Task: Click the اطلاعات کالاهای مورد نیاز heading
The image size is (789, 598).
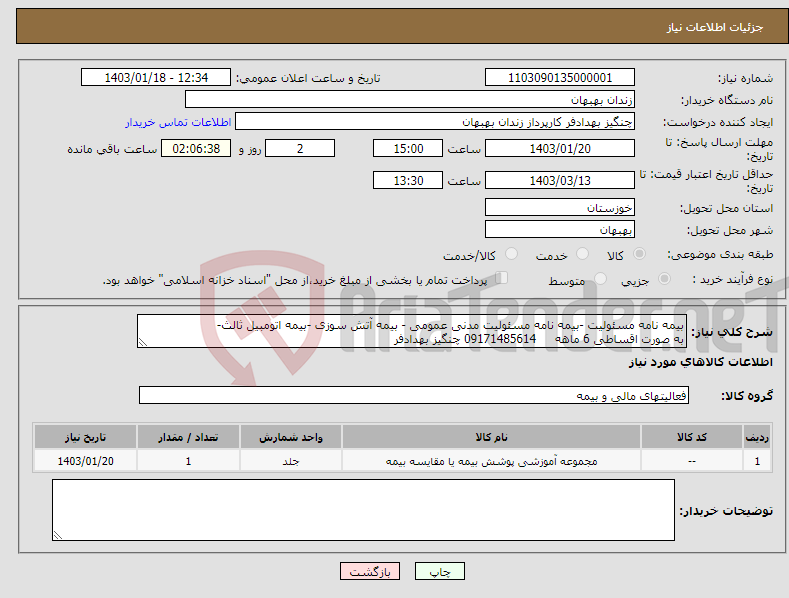Action: pyautogui.click(x=700, y=362)
